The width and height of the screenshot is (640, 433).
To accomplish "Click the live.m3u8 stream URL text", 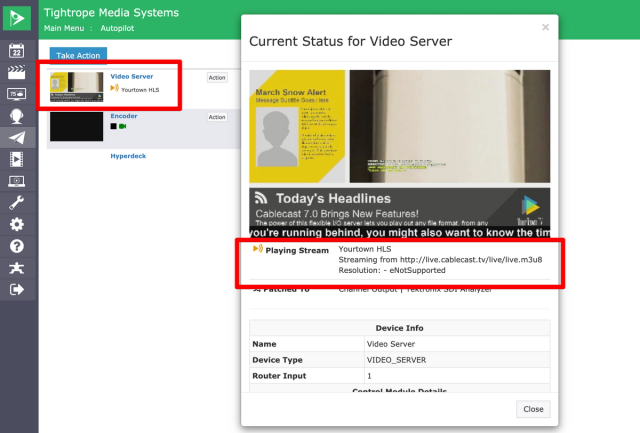I will pos(471,260).
